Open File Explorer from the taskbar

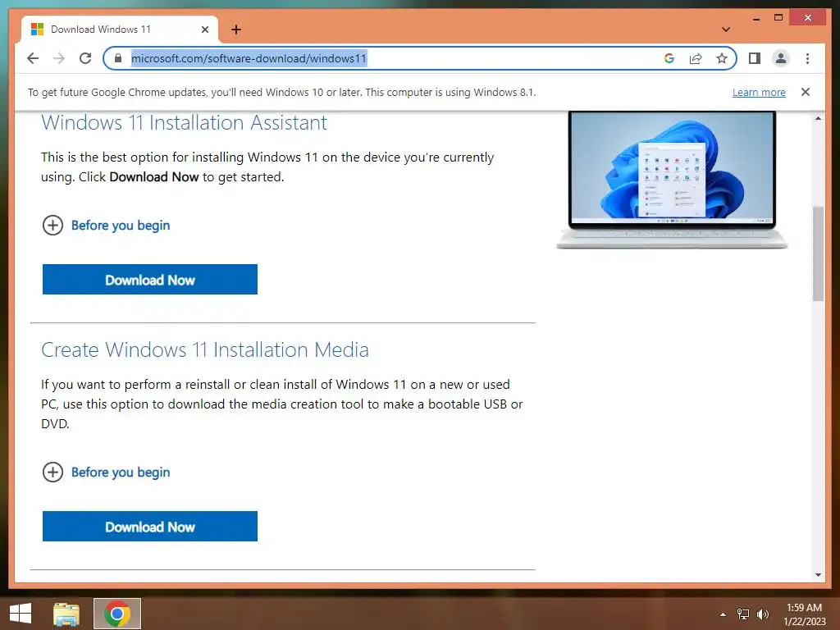point(66,614)
